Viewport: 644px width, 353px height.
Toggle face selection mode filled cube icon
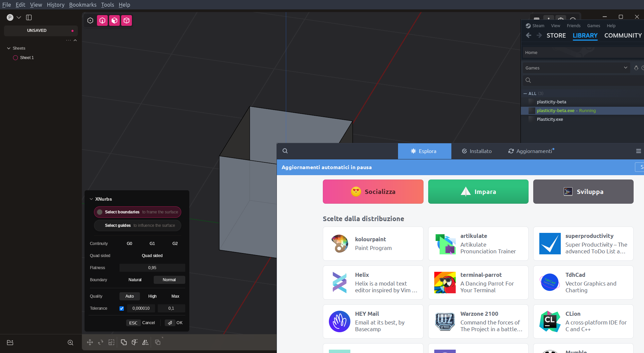[x=114, y=20]
